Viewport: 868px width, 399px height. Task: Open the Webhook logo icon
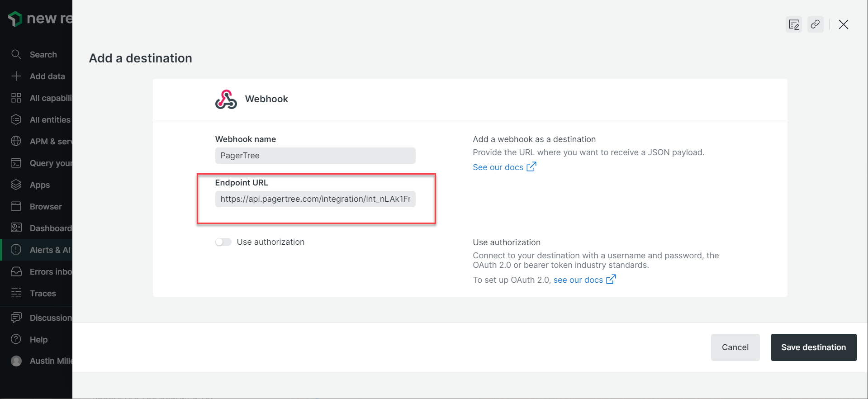(226, 100)
